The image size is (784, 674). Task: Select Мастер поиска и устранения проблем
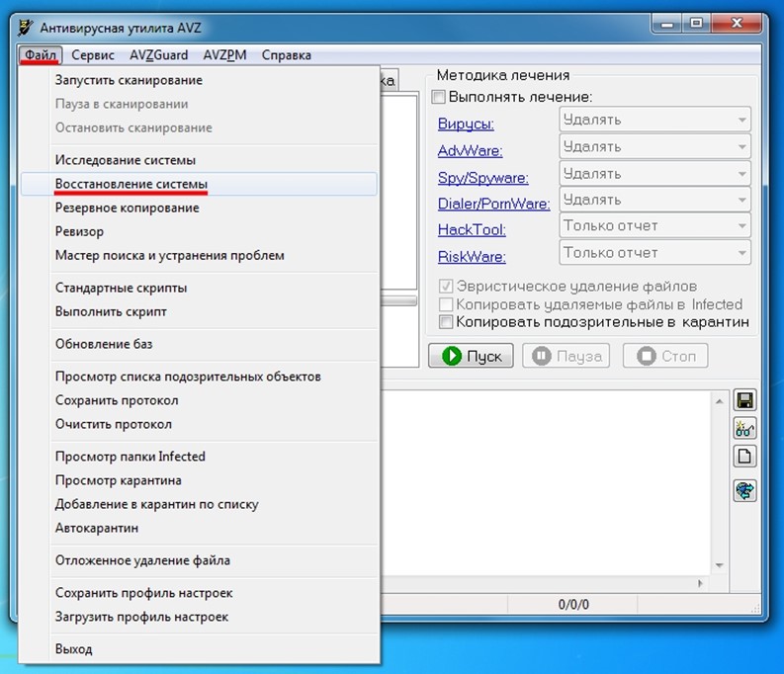199,255
